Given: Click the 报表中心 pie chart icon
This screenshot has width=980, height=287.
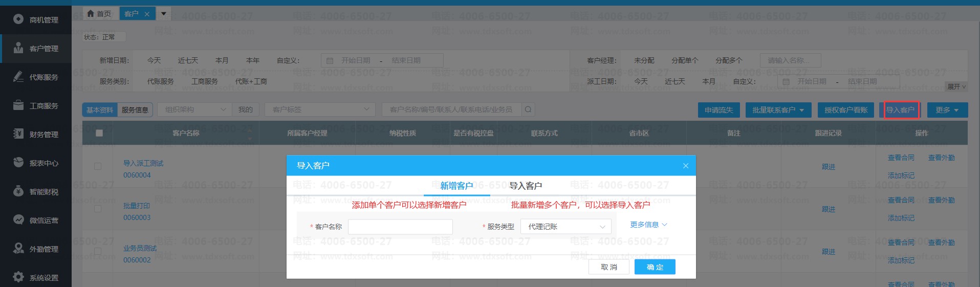Looking at the screenshot, I should 18,163.
